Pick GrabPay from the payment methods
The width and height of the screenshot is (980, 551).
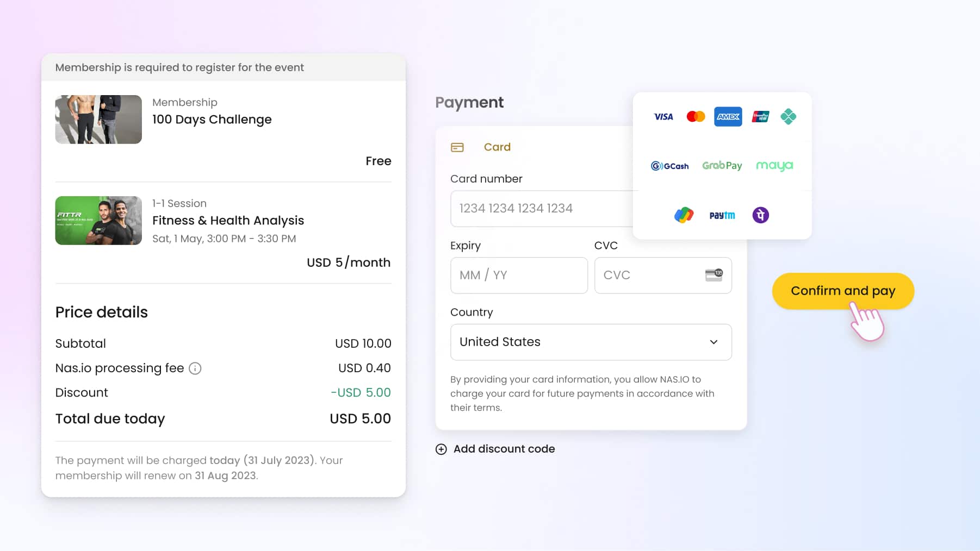[x=722, y=165]
